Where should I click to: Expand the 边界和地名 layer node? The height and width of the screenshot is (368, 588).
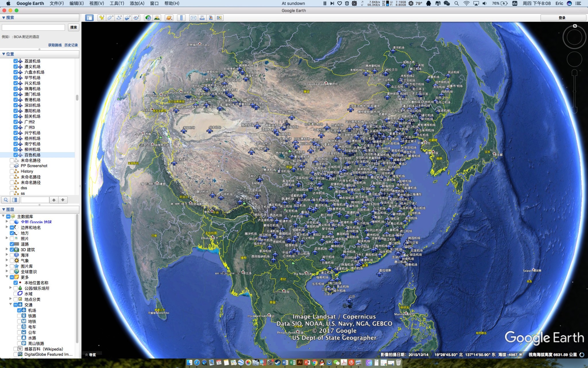pos(7,227)
